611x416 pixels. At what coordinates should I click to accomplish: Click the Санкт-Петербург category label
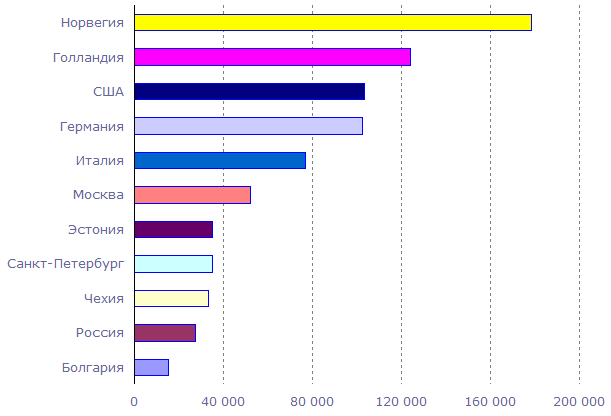(65, 264)
